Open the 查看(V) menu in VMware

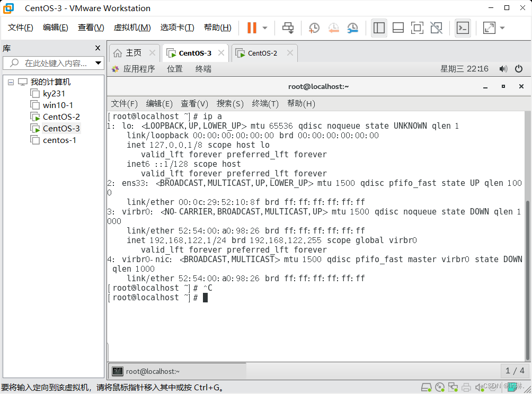[91, 28]
